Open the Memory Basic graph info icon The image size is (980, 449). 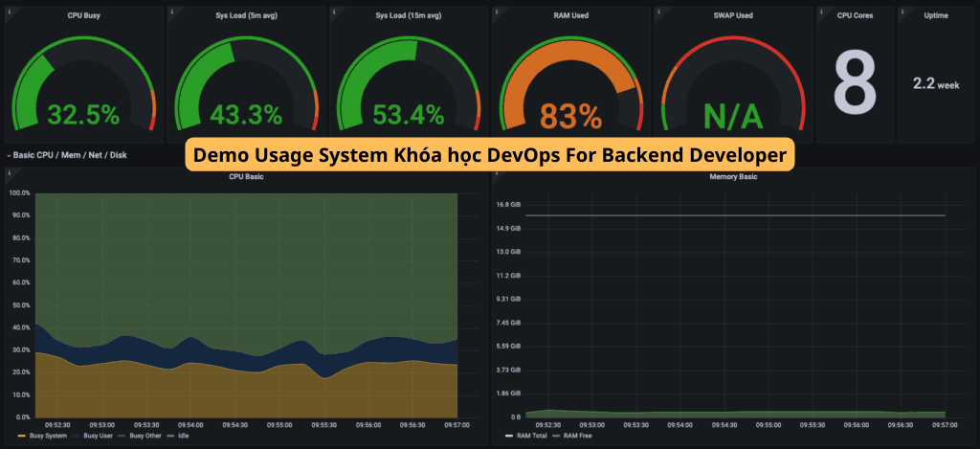point(497,172)
